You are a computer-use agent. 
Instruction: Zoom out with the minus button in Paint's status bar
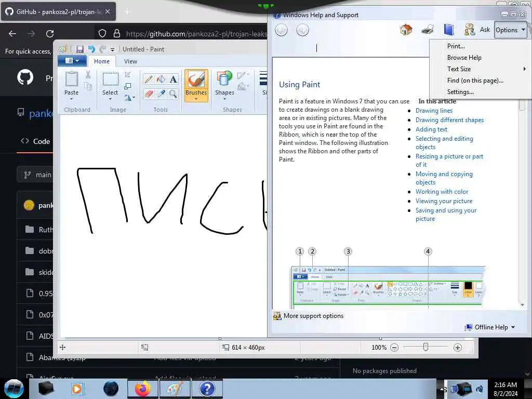394,348
